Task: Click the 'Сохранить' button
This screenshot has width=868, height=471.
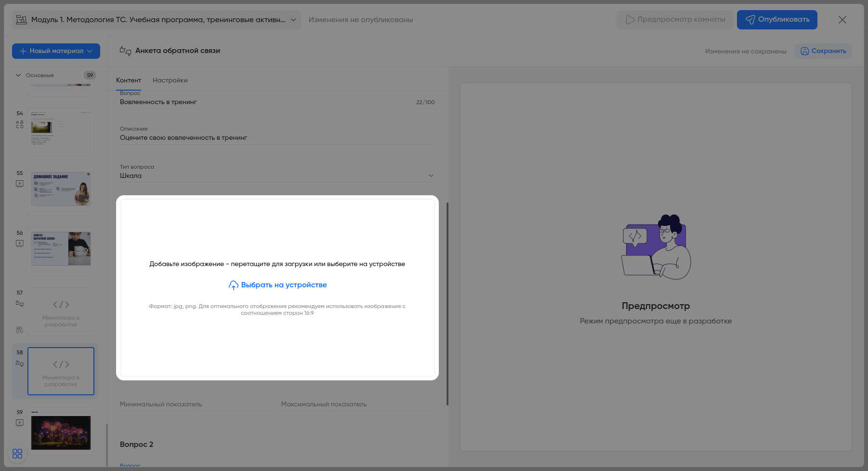Action: [823, 51]
